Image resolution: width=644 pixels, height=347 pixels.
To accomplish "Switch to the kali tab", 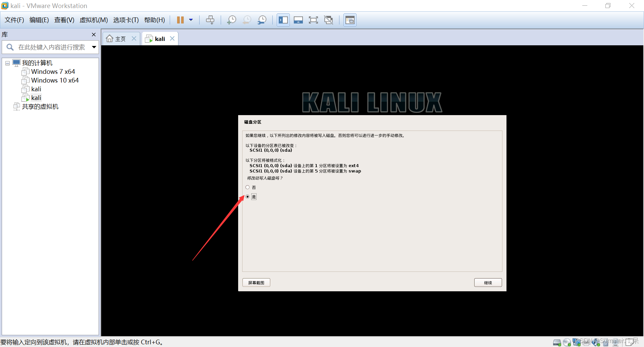I will [x=160, y=39].
